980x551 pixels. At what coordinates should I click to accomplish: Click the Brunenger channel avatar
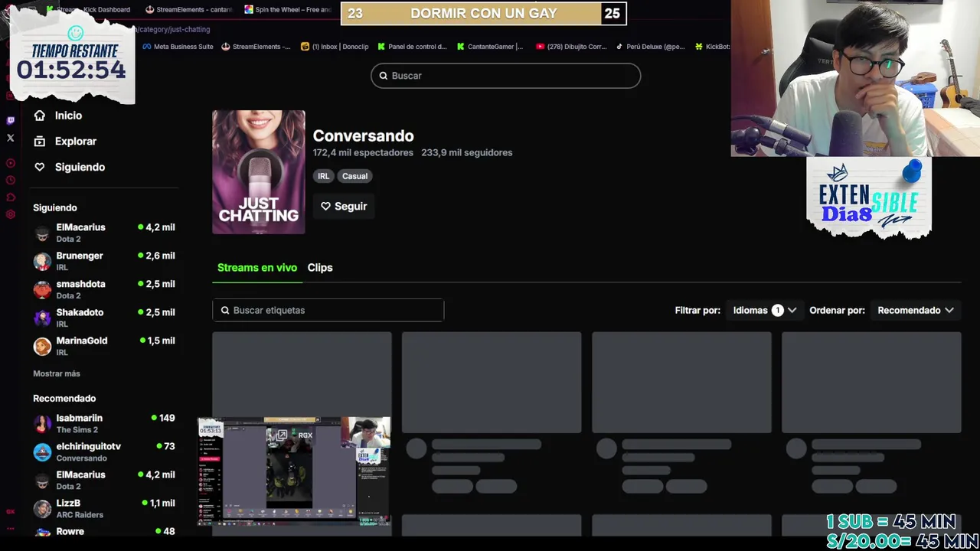pos(42,261)
